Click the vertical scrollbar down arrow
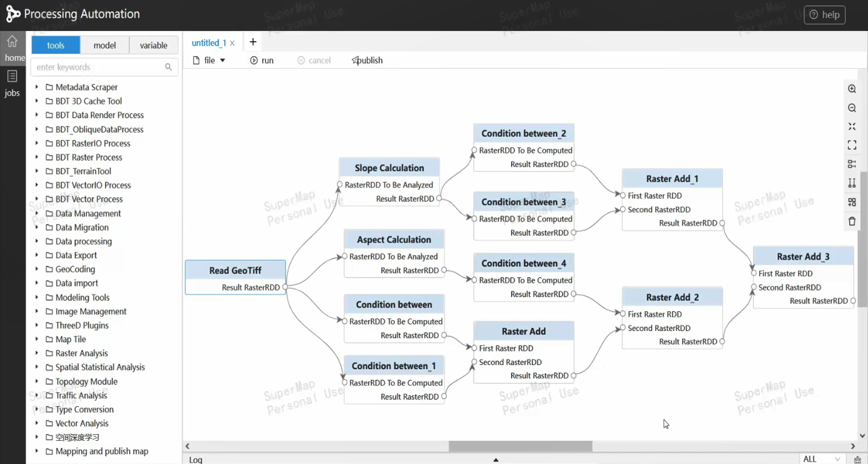 coord(863,436)
